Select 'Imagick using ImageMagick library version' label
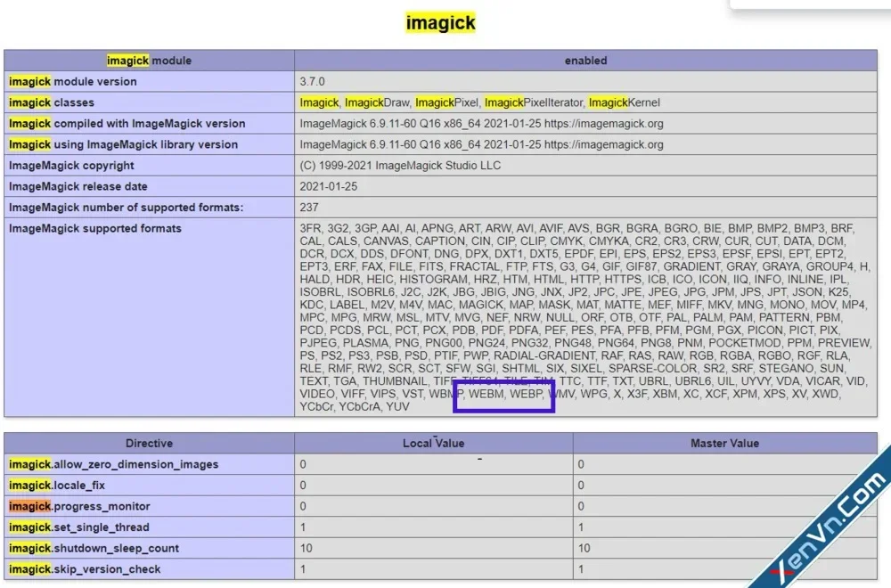Viewport: 891px width, 588px height. (x=123, y=144)
